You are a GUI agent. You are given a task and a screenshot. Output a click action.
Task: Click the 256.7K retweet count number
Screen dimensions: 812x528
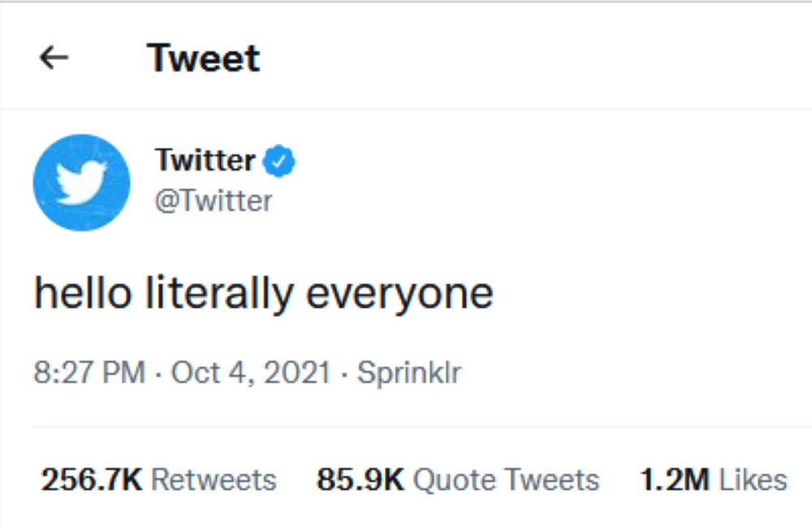pyautogui.click(x=92, y=480)
